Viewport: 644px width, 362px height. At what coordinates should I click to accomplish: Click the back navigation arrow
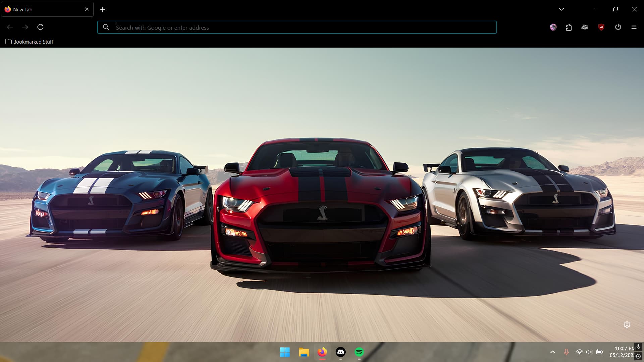tap(10, 27)
